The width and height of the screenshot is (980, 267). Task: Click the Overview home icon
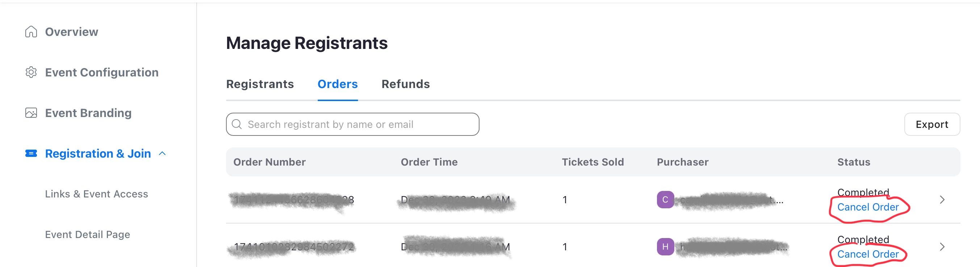pos(31,32)
